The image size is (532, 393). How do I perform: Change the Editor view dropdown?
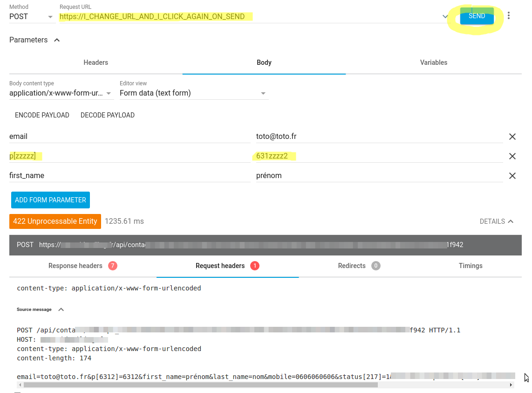coord(263,93)
